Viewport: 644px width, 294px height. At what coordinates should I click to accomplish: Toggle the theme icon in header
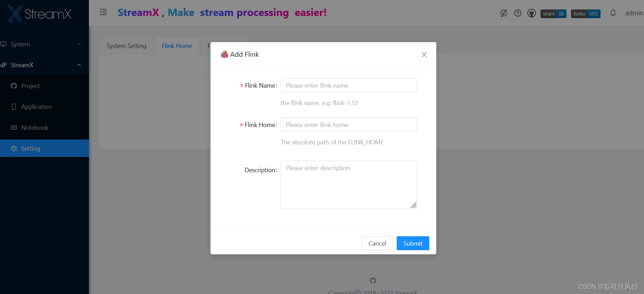504,13
